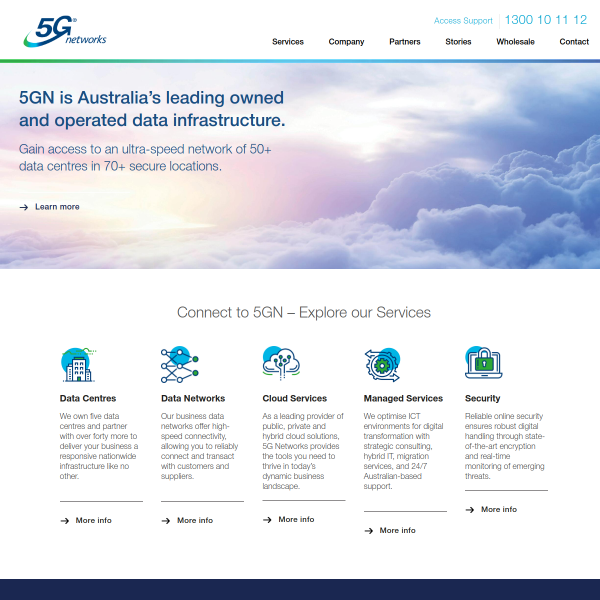600x600 pixels.
Task: Click the 'Reliable online security' description
Action: click(504, 446)
